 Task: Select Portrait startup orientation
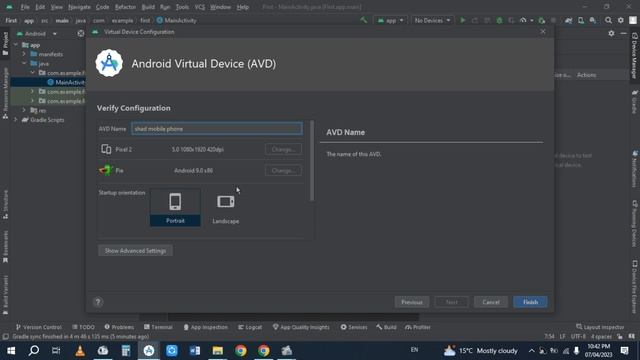pos(175,207)
